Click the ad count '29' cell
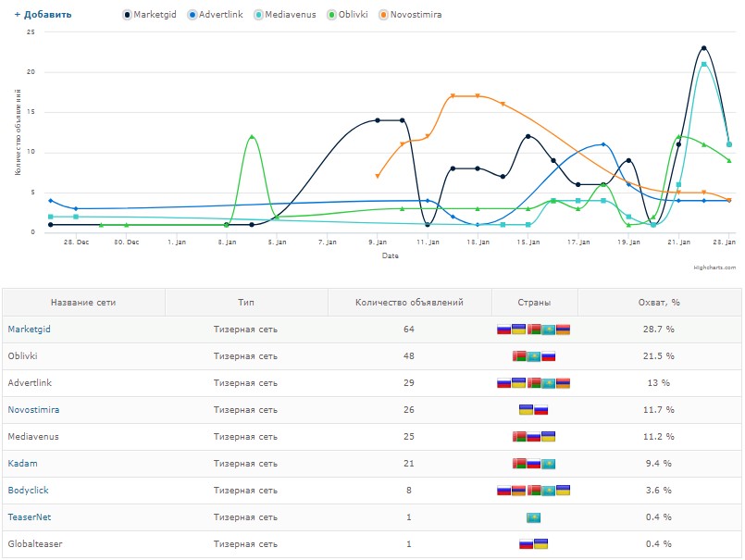 (409, 382)
